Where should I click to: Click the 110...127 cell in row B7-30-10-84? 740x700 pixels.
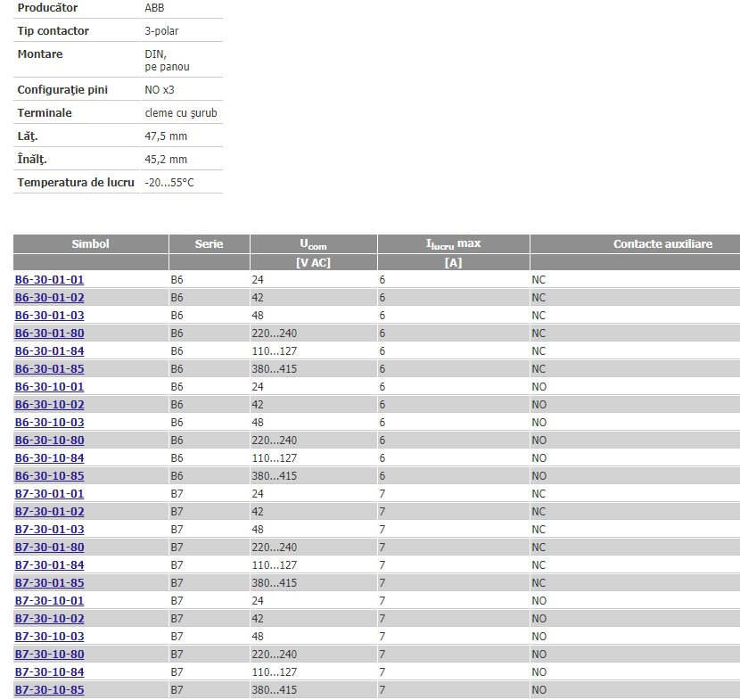pyautogui.click(x=275, y=672)
